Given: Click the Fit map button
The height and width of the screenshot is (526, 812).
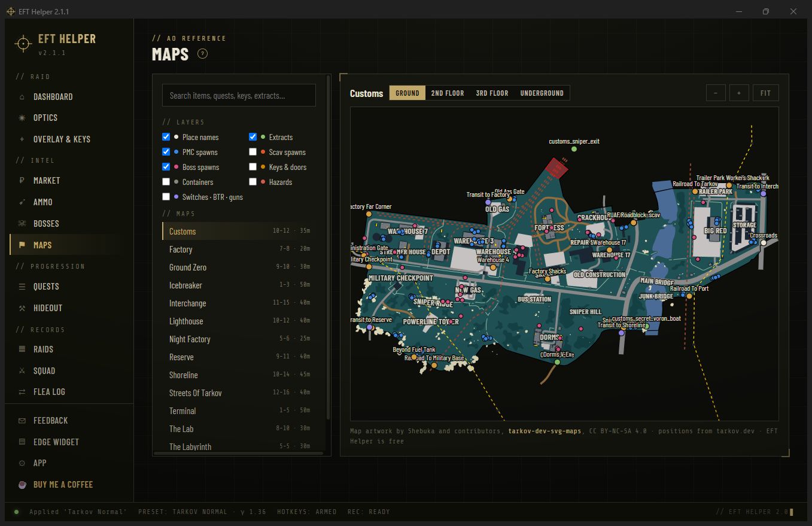Looking at the screenshot, I should point(766,93).
